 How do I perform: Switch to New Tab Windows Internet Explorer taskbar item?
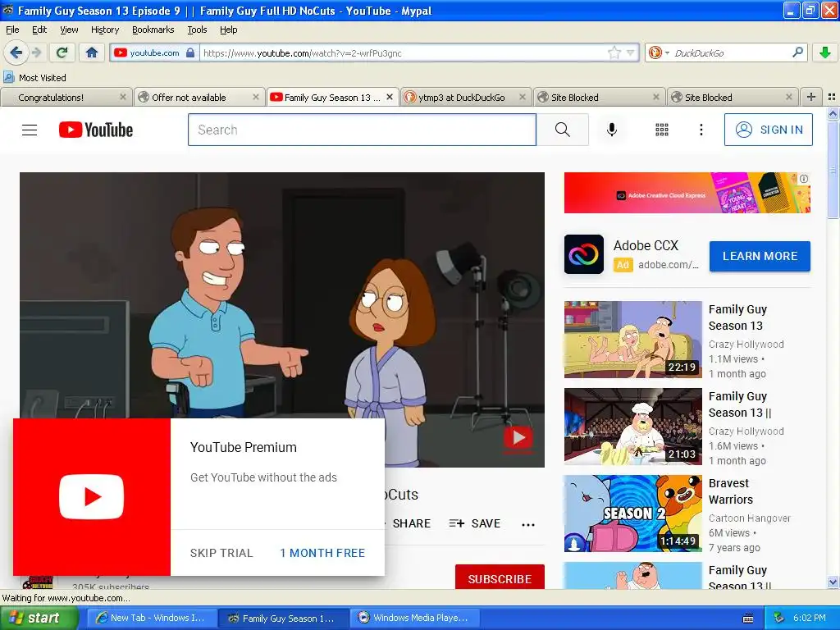tap(152, 618)
